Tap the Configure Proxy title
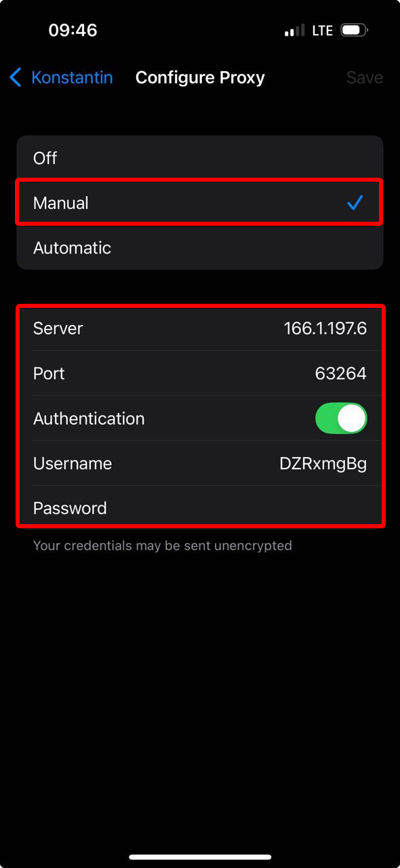The width and height of the screenshot is (400, 868). pos(200,77)
